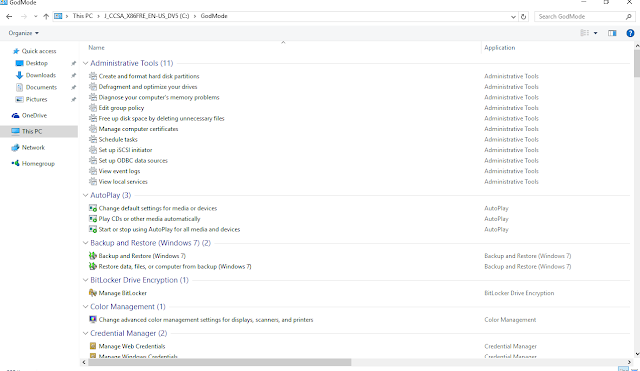Click the Forward arrow in the navigation bar
Image resolution: width=640 pixels, height=371 pixels.
point(24,16)
